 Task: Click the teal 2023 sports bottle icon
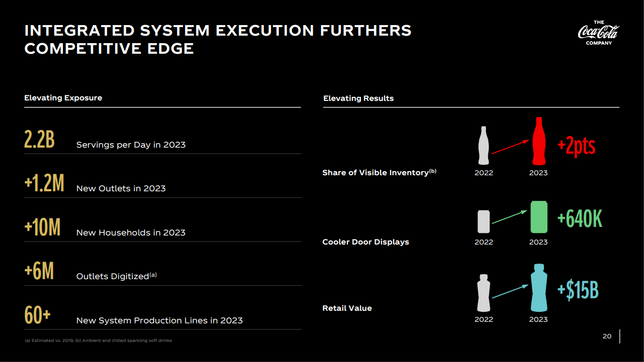point(538,288)
